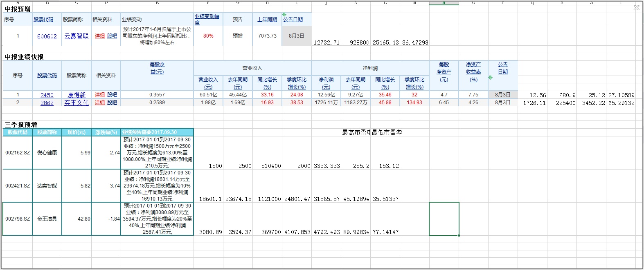Click green sort arrow beside 中报预增 公告日期 header

point(284,15)
